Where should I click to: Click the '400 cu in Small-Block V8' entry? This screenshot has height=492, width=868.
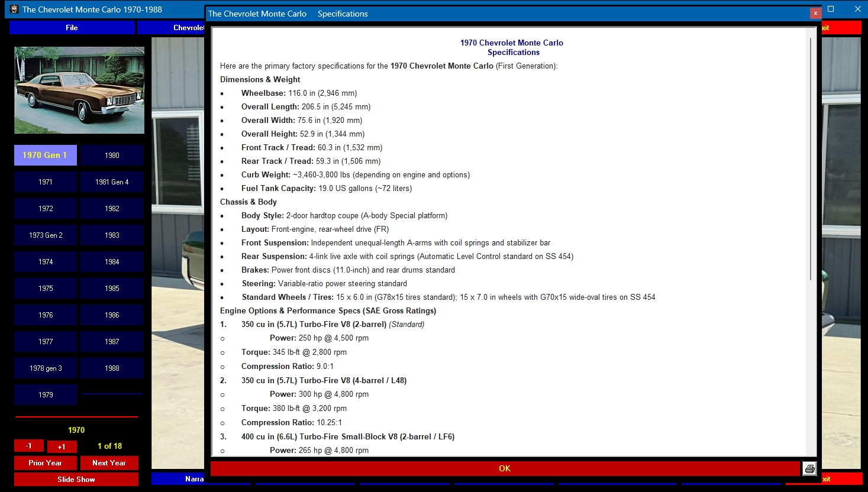348,436
